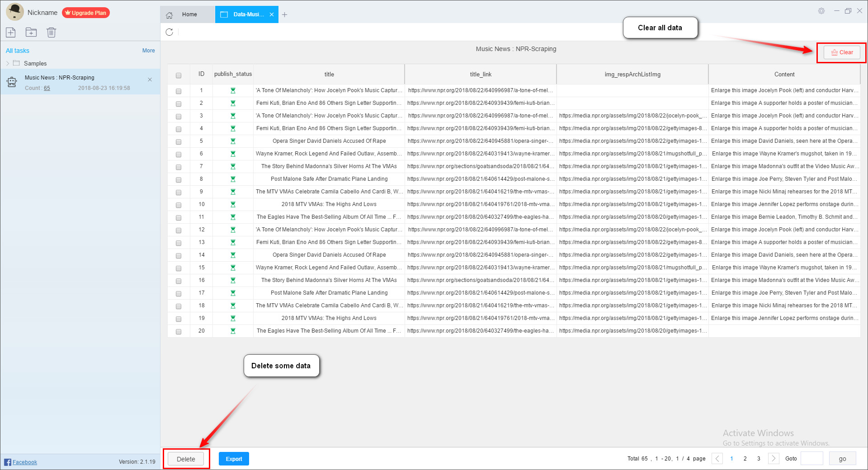Click publish status hourglass in row 5
Viewport: 868px width, 470px height.
click(233, 141)
